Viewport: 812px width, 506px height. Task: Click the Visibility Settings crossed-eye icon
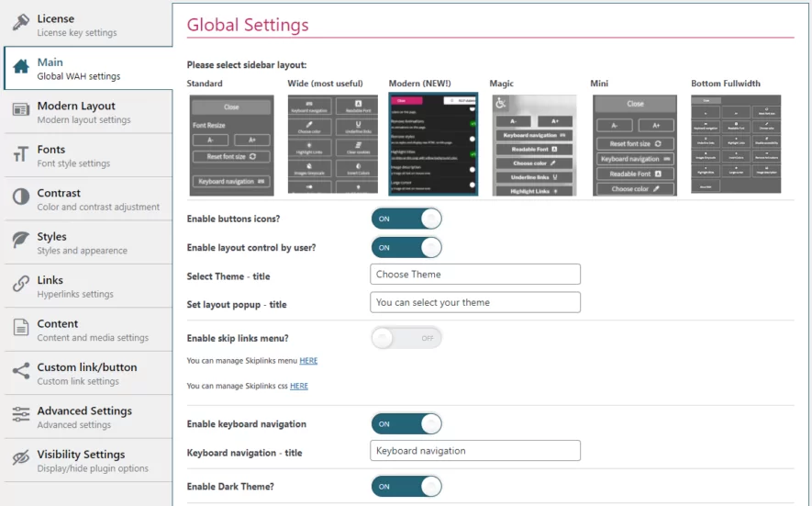(x=21, y=457)
